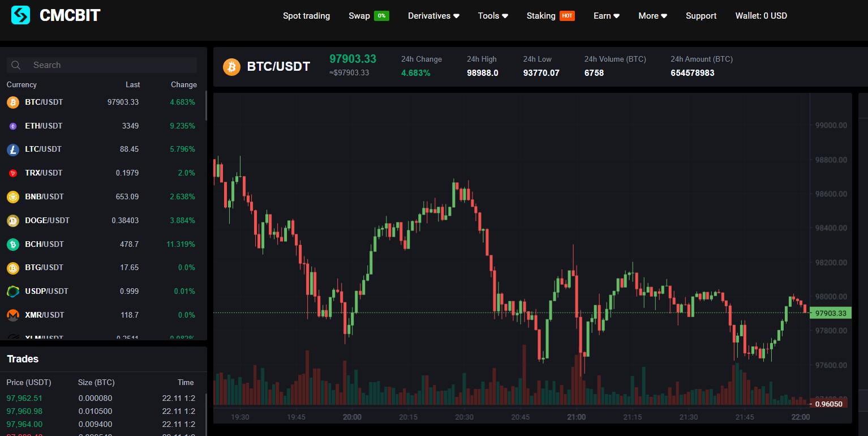Click the Bitcoin icon beside BTC/USDT header
Image resolution: width=868 pixels, height=436 pixels.
click(x=231, y=67)
